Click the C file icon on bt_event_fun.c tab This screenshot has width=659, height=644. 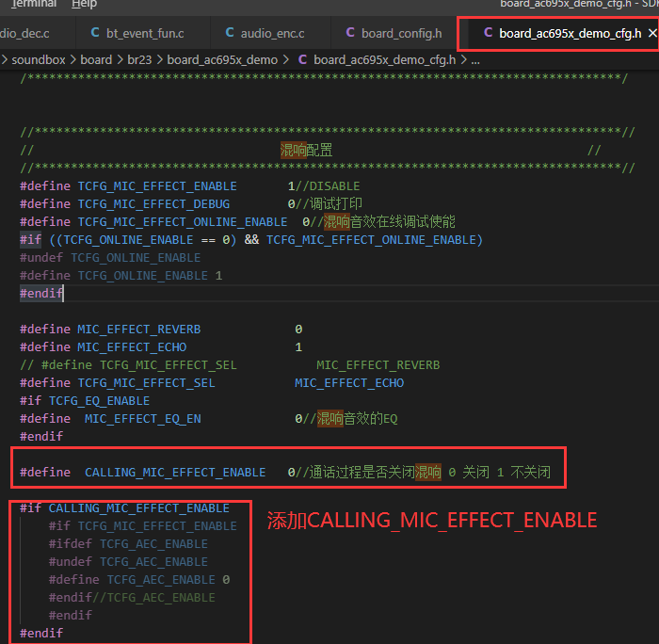pos(95,33)
